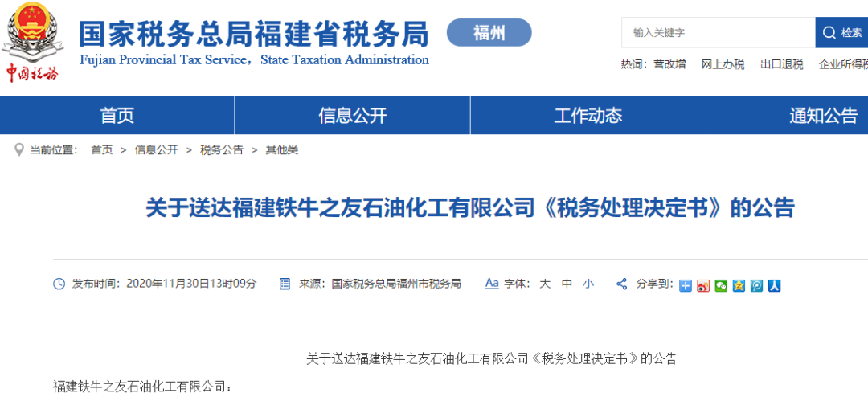The width and height of the screenshot is (868, 397).
Task: Set font size to 小
Action: coord(588,284)
